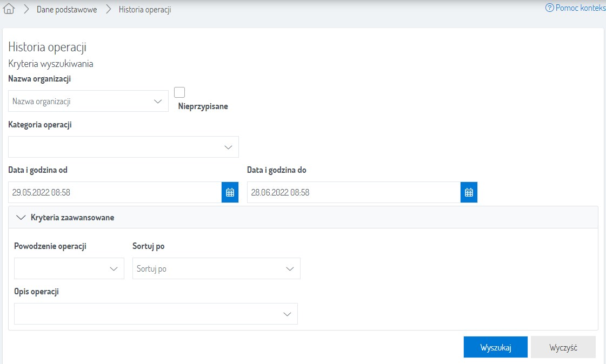Open the Sortuj po dropdown
Image resolution: width=606 pixels, height=364 pixels.
pyautogui.click(x=216, y=268)
